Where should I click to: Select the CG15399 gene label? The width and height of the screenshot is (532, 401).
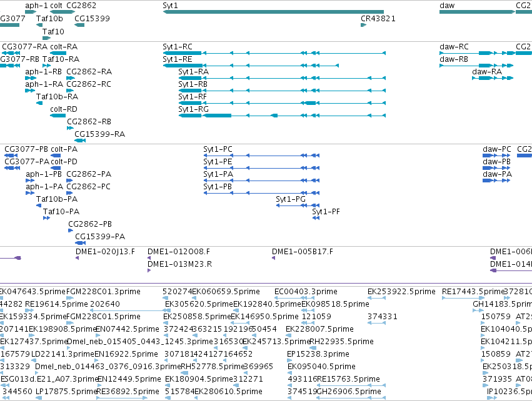[93, 18]
